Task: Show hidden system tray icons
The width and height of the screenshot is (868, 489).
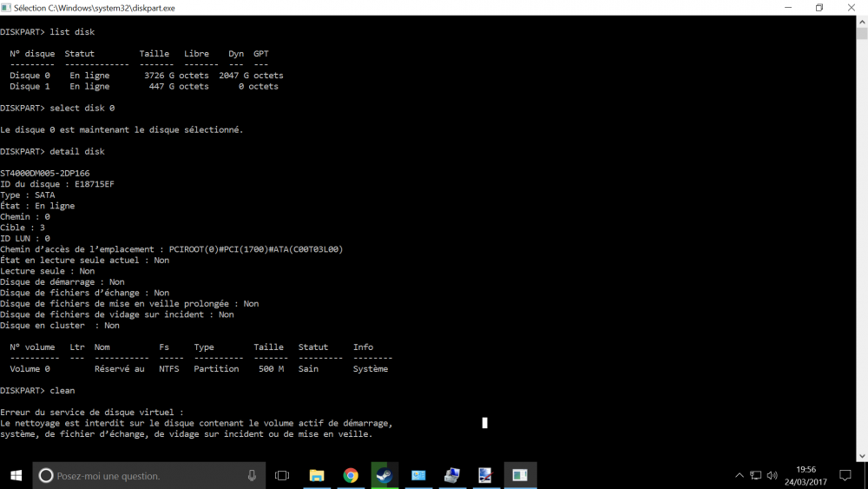Action: tap(740, 475)
